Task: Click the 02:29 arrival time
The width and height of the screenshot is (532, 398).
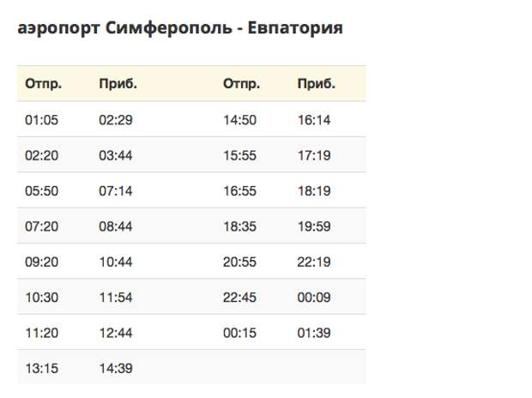Action: tap(116, 120)
